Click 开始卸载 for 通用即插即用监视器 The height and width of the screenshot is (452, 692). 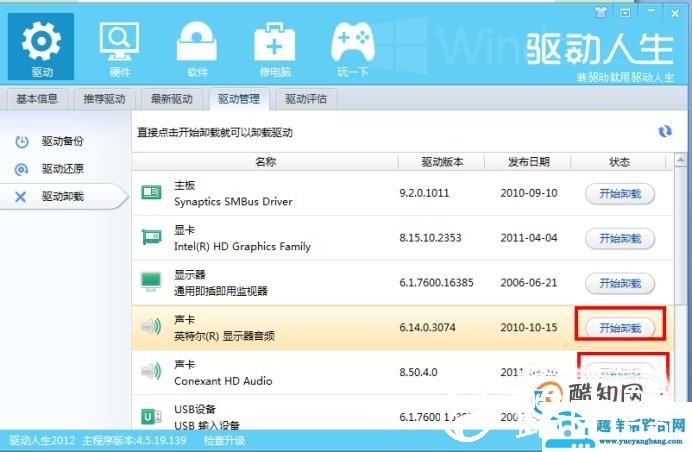620,283
